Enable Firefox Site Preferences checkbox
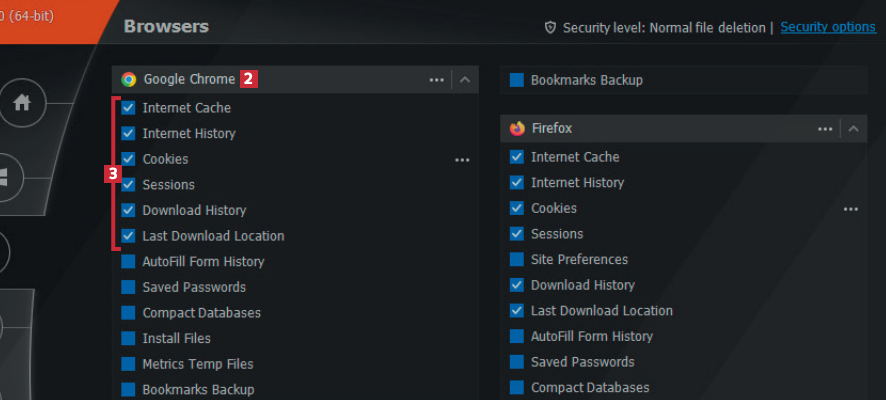The width and height of the screenshot is (886, 400). point(517,260)
